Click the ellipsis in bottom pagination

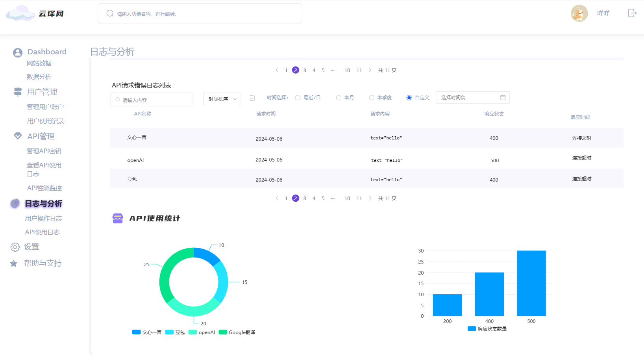pyautogui.click(x=333, y=199)
